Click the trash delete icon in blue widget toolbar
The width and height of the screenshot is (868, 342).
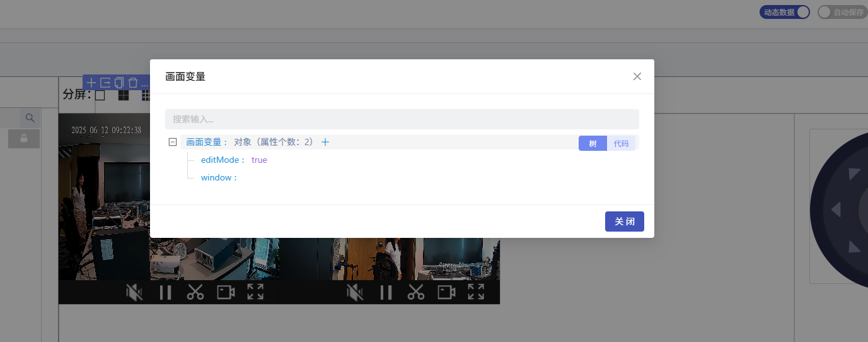coord(132,83)
